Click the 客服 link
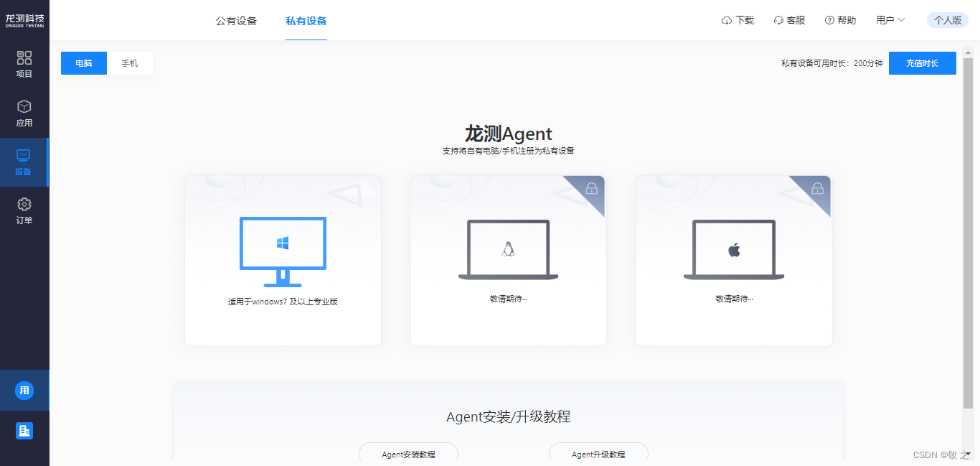Screen dimensions: 980x466 pos(796,20)
